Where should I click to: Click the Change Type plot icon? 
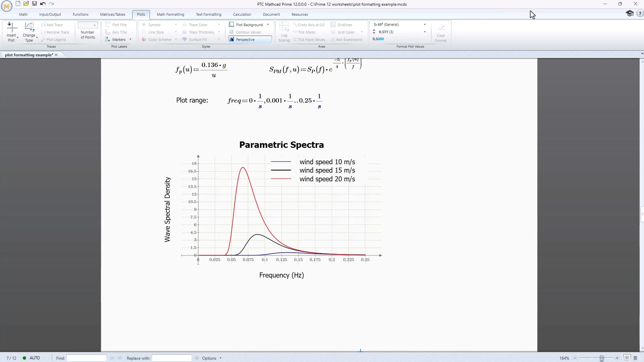[x=29, y=27]
